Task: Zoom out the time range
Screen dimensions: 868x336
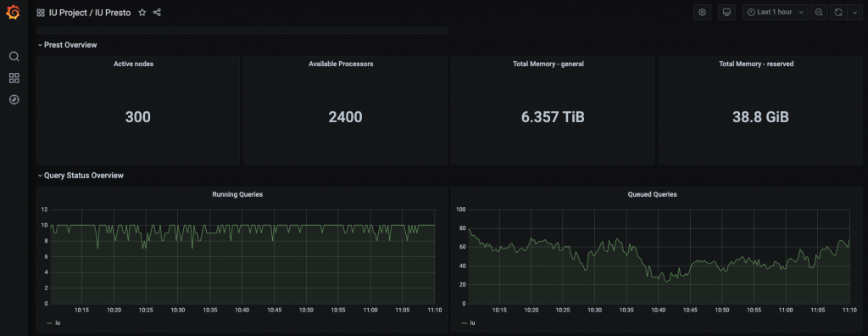Action: tap(819, 12)
